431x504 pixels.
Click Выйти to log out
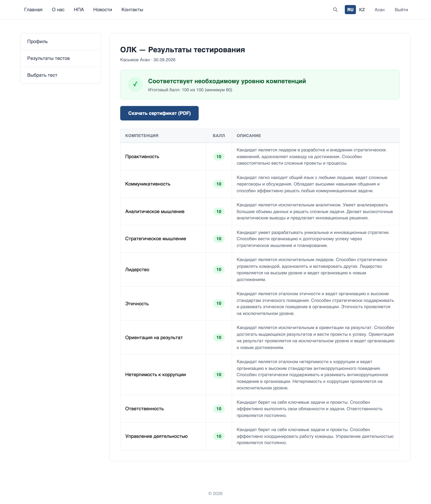click(401, 10)
